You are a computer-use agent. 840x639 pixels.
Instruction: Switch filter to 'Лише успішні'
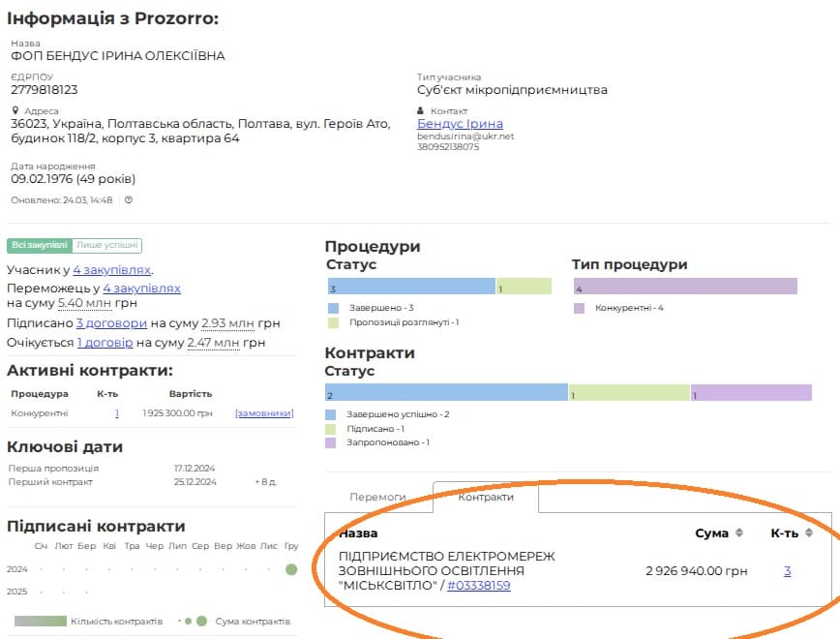(107, 246)
